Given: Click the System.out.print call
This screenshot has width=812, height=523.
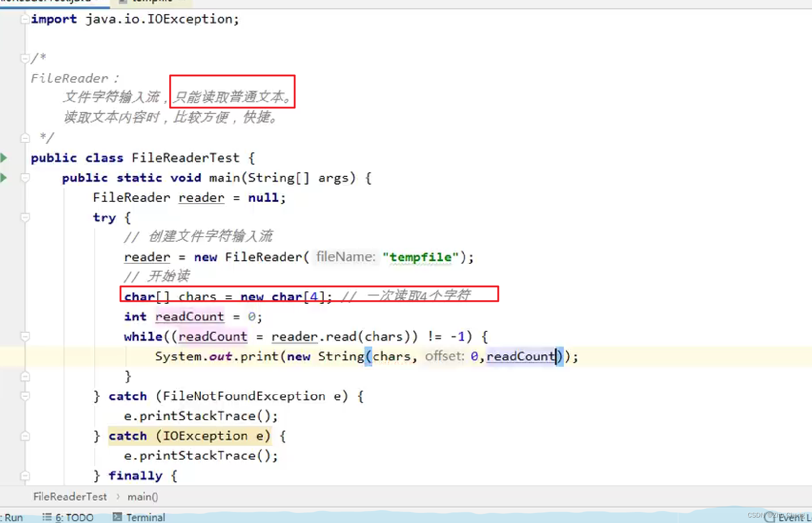Looking at the screenshot, I should 216,356.
